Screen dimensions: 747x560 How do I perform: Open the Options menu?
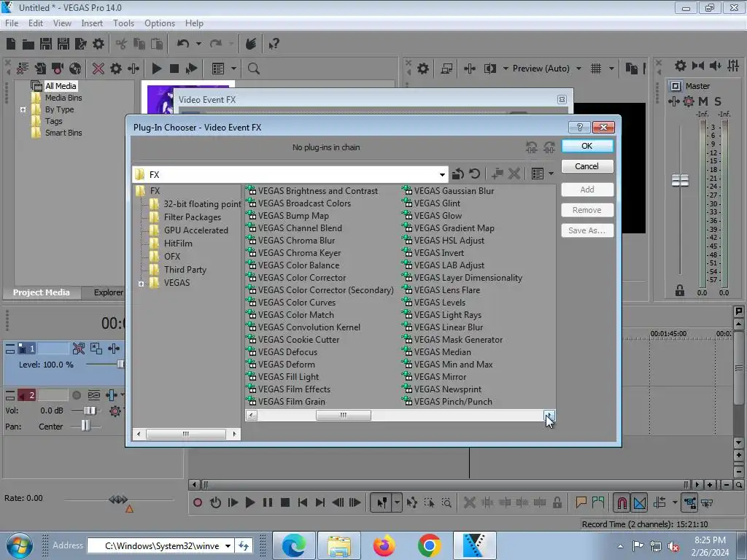click(x=160, y=23)
